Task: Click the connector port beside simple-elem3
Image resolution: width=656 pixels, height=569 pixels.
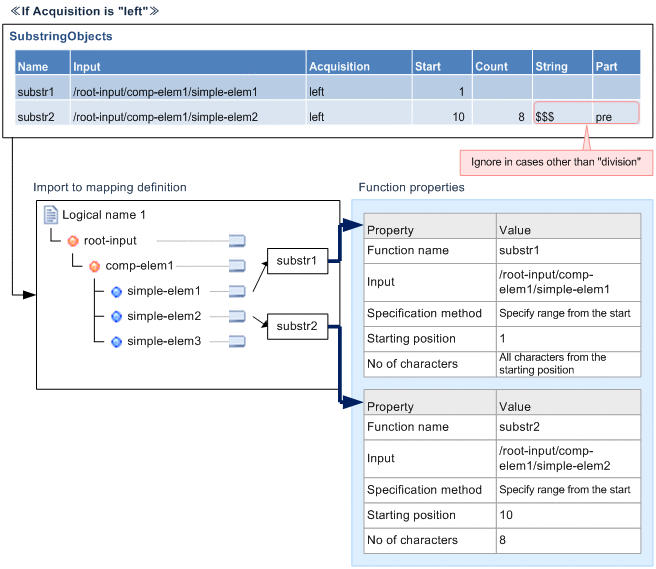Action: 237,341
